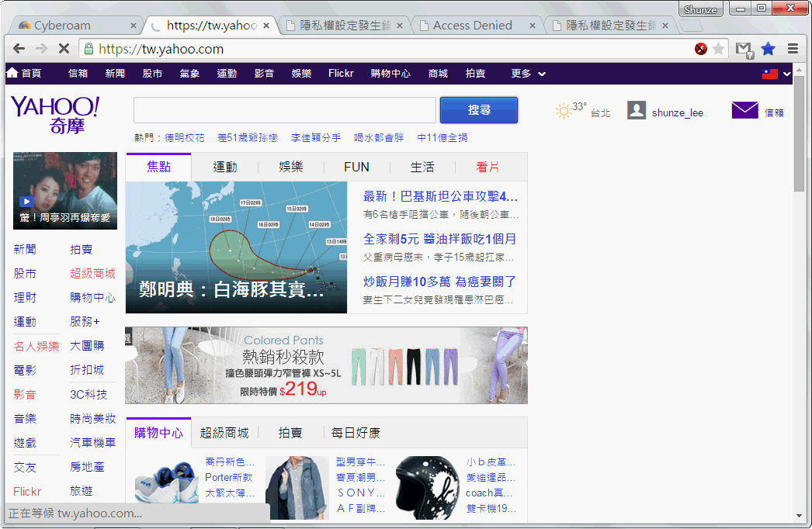Click the trending link 德明校花

[x=184, y=138]
